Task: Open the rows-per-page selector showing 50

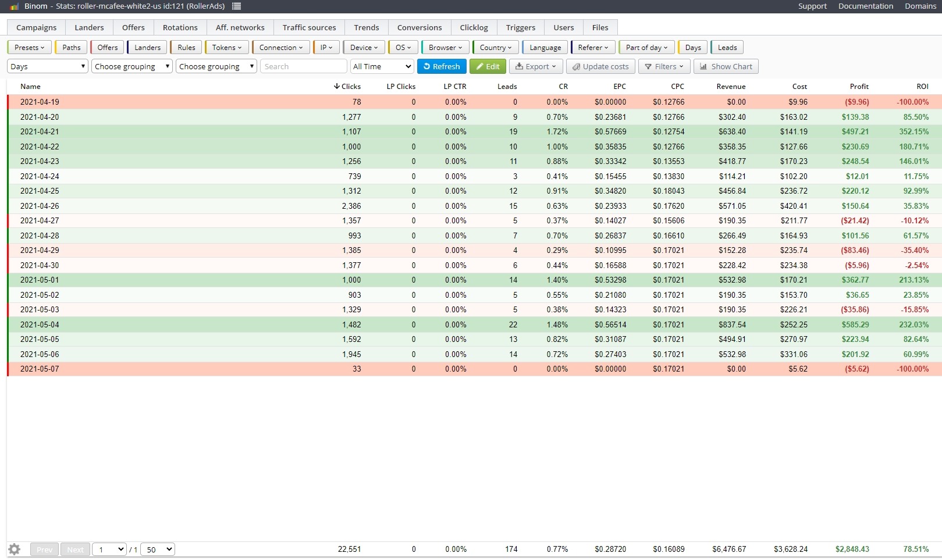Action: (x=158, y=549)
